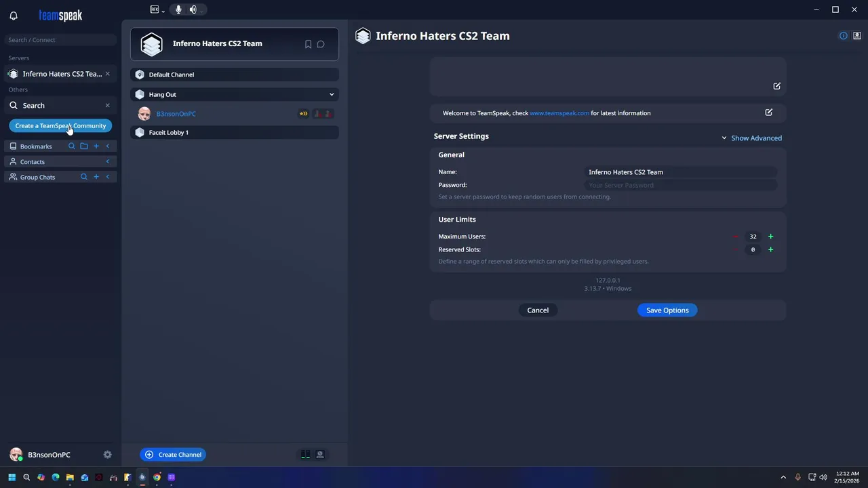Mute the microphone in top toolbar

point(178,9)
